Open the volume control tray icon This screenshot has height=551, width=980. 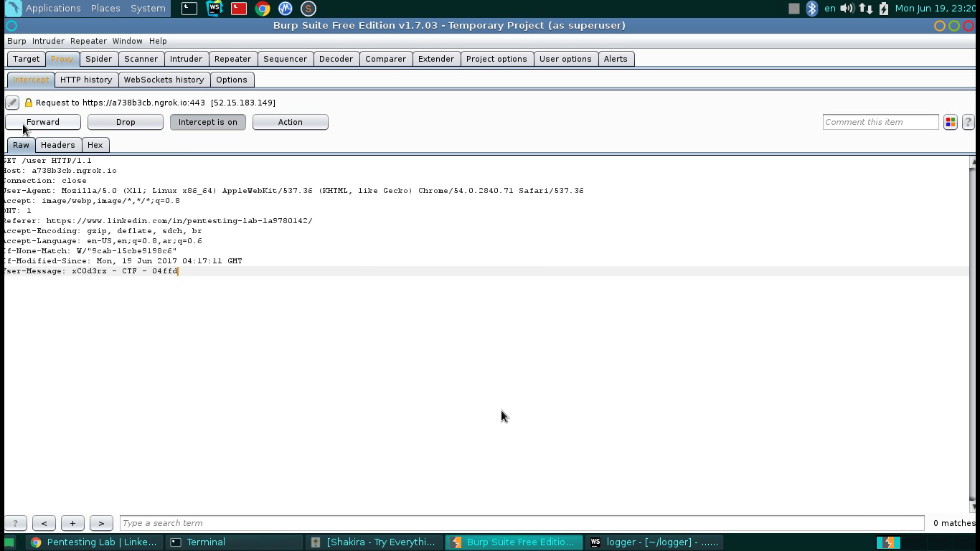[847, 9]
